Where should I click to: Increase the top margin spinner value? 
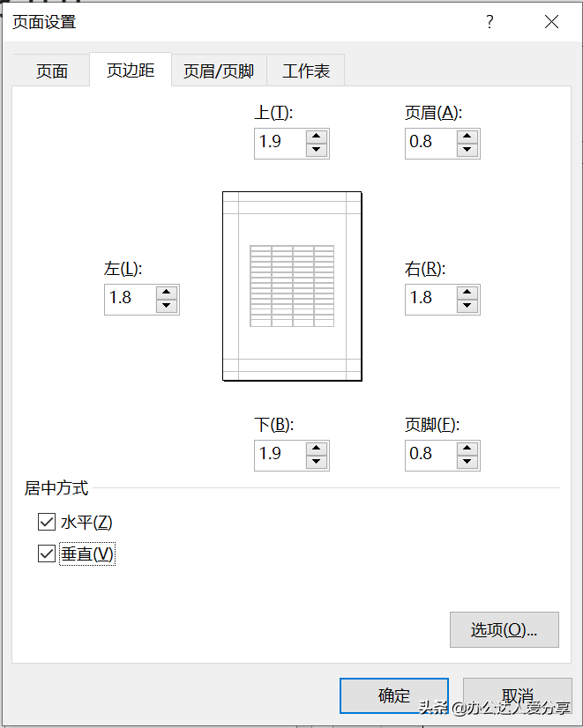coord(317,136)
